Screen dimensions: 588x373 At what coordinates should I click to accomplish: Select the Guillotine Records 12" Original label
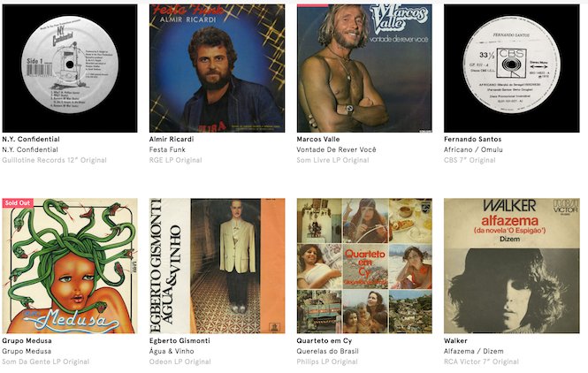(x=54, y=160)
